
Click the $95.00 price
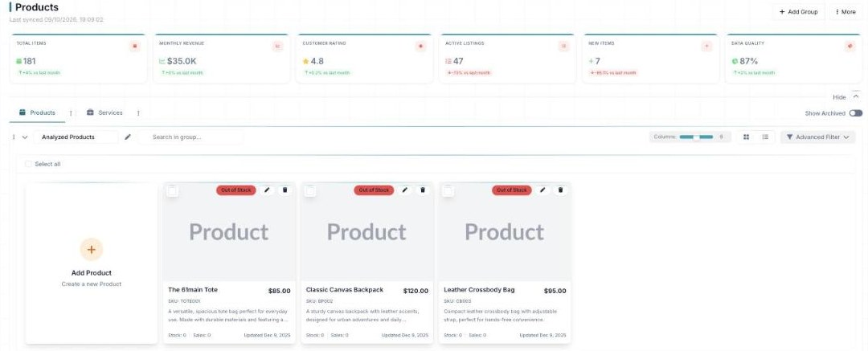click(x=555, y=291)
